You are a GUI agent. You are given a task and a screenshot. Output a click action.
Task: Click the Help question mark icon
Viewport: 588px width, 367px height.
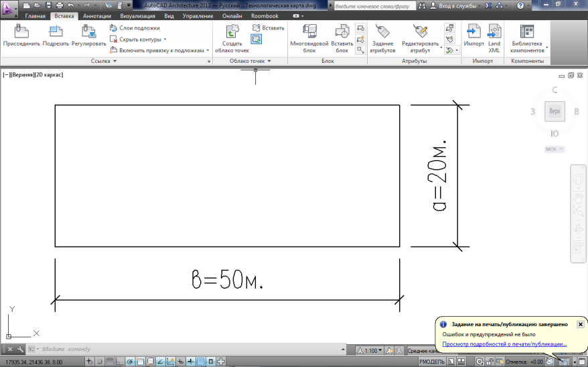coord(520,5)
